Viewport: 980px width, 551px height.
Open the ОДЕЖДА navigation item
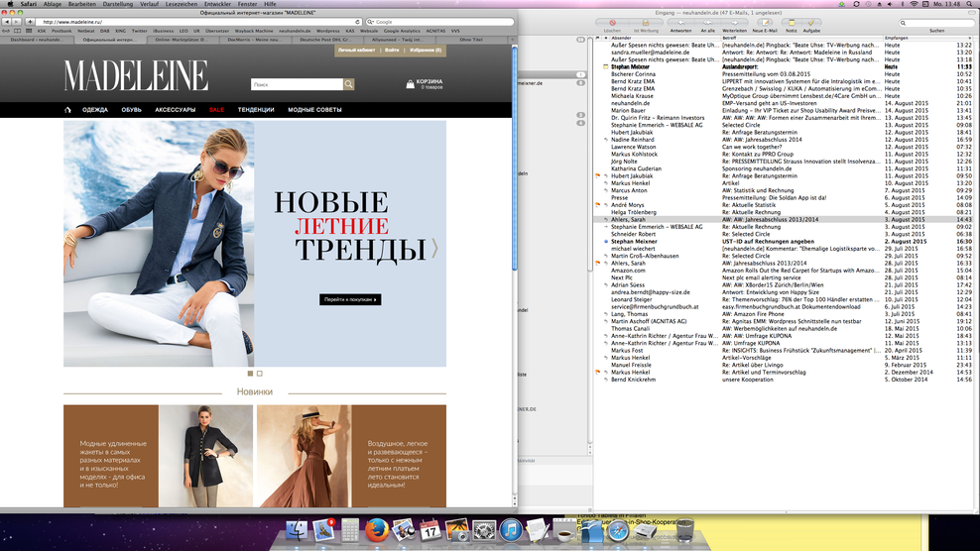tap(95, 110)
